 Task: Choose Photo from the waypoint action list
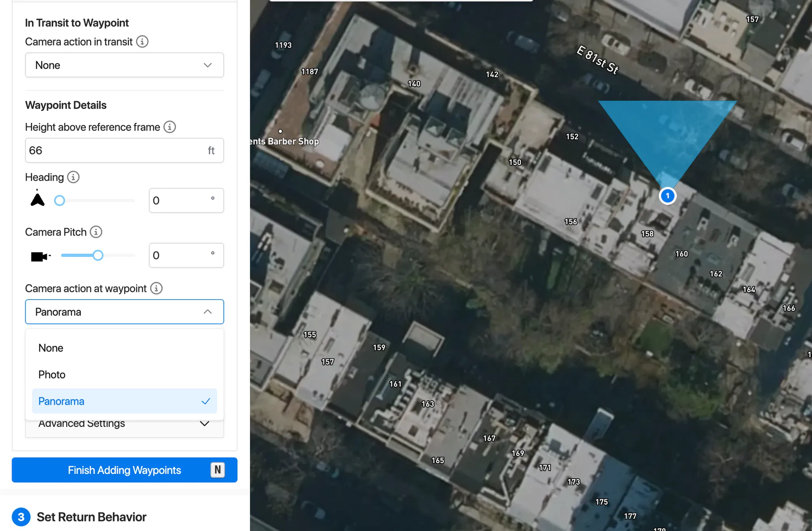click(x=124, y=374)
